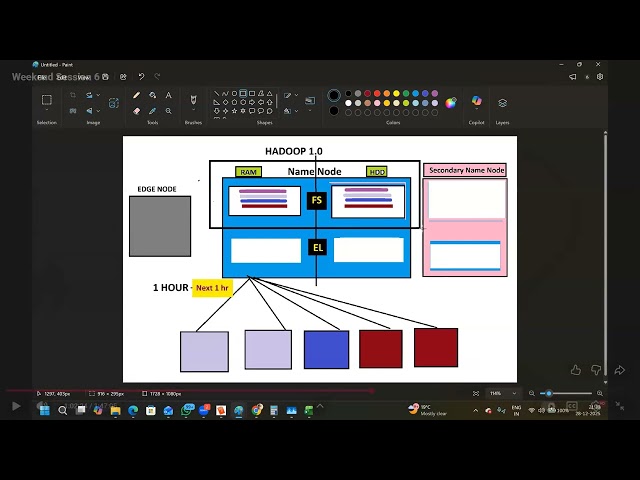The height and width of the screenshot is (480, 640).
Task: Open the zoom percentage dropdown
Action: [515, 393]
